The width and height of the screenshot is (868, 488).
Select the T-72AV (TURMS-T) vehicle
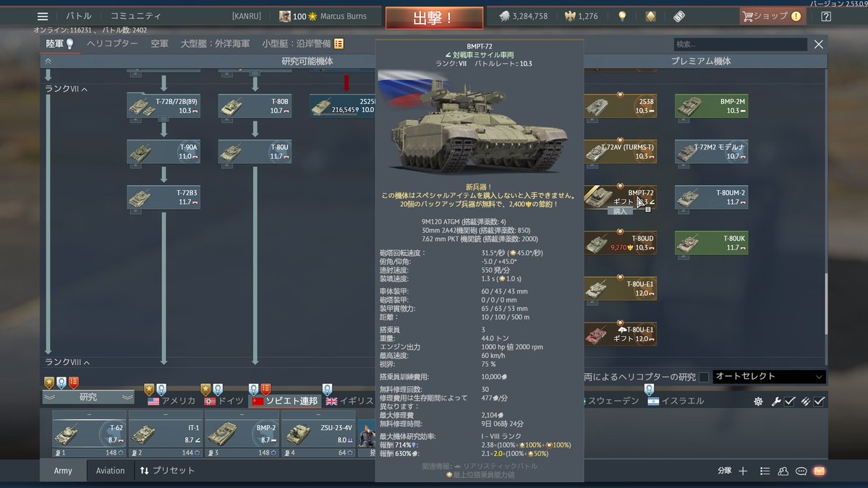click(x=621, y=151)
